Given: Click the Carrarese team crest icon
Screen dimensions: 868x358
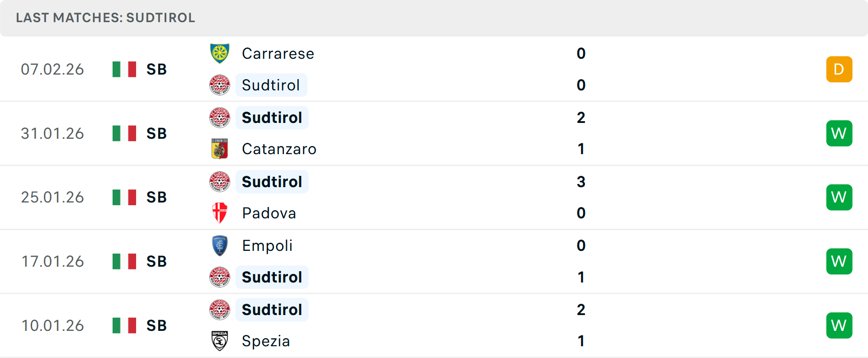Looking at the screenshot, I should coord(220,53).
